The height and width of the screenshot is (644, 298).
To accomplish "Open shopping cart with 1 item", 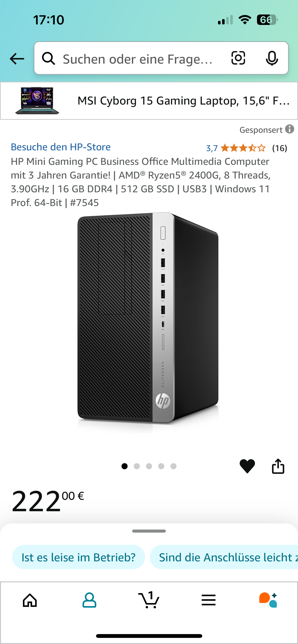I will pos(149,600).
